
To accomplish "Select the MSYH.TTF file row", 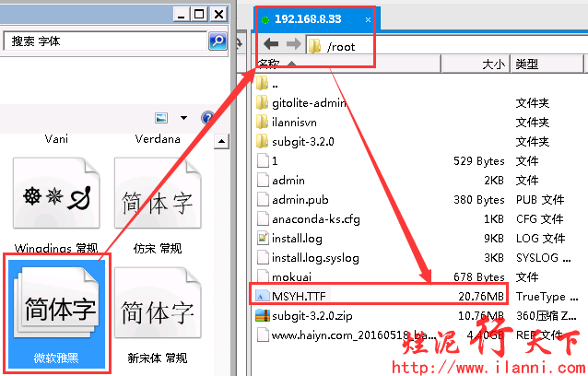I will [380, 296].
